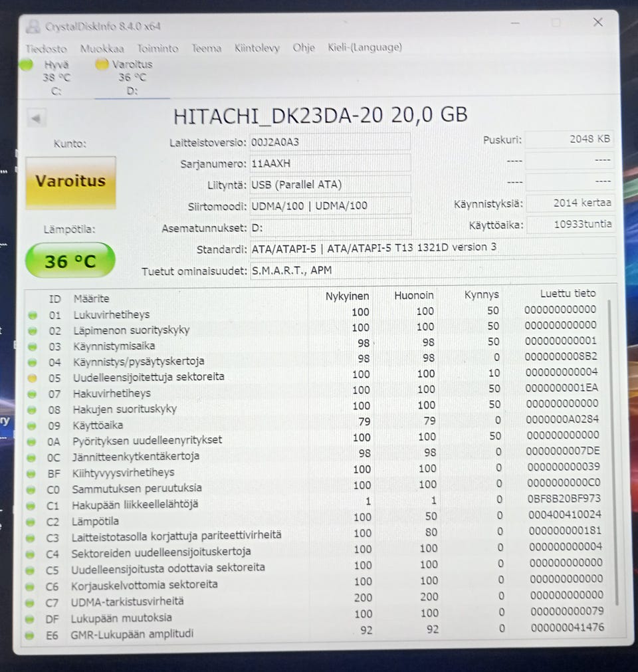Select the UDMA-tarkistusvirheitä current value 200
Screen dimensions: 638x672
coord(363,598)
